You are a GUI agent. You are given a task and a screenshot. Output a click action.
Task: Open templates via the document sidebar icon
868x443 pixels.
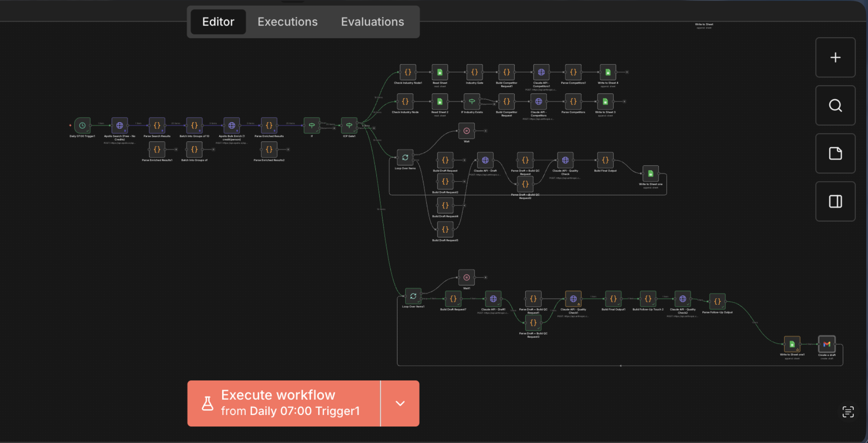835,153
